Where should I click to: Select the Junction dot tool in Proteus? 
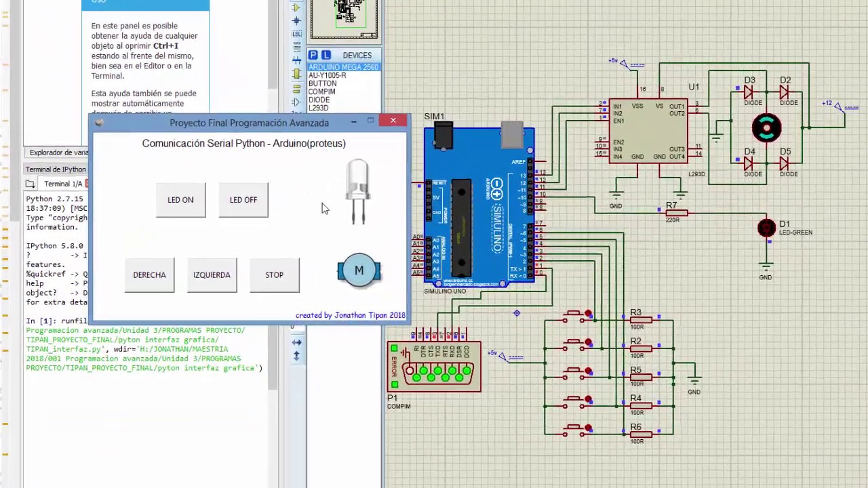296,20
